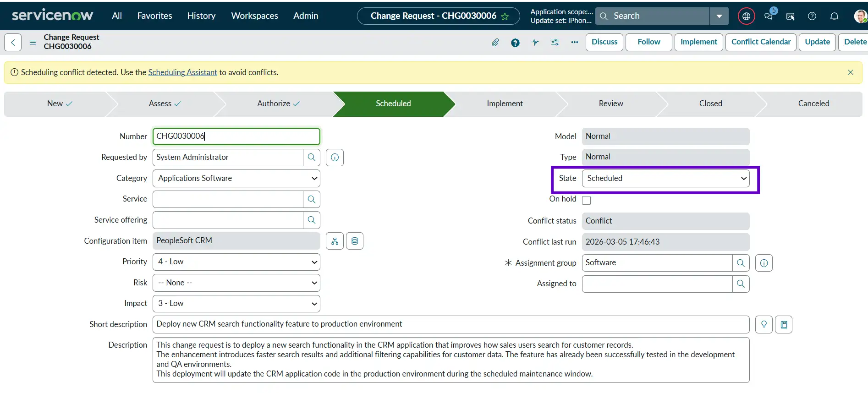868x393 pixels.
Task: Click the notifications bell icon
Action: [834, 16]
